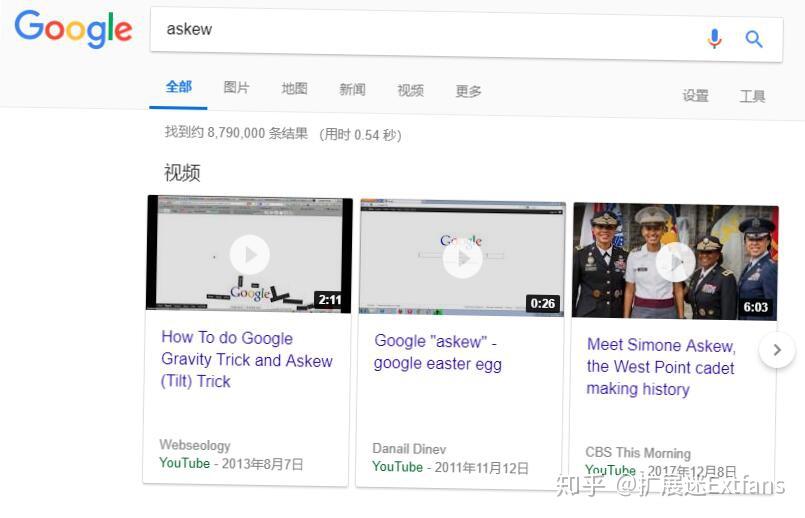805x518 pixels.
Task: Click the 视频 section heading
Action: tap(182, 172)
